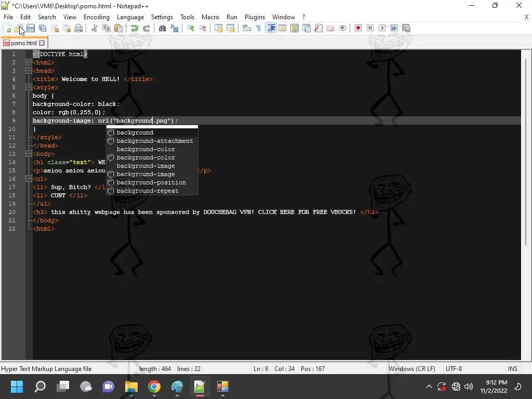The height and width of the screenshot is (399, 532).
Task: Choose 'background-repeat' autocomplete suggestion
Action: point(152,191)
